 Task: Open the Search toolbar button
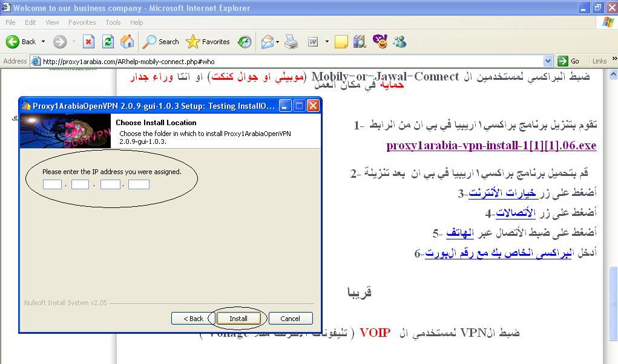pos(160,41)
